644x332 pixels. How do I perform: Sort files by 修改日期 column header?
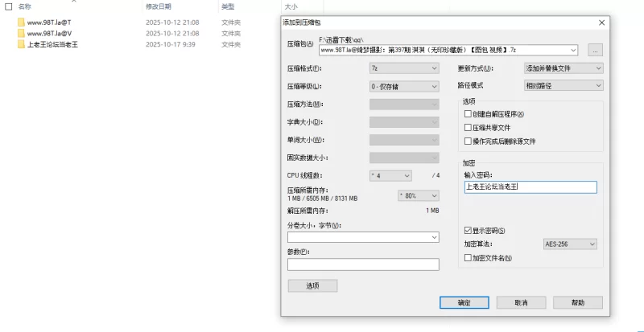158,6
